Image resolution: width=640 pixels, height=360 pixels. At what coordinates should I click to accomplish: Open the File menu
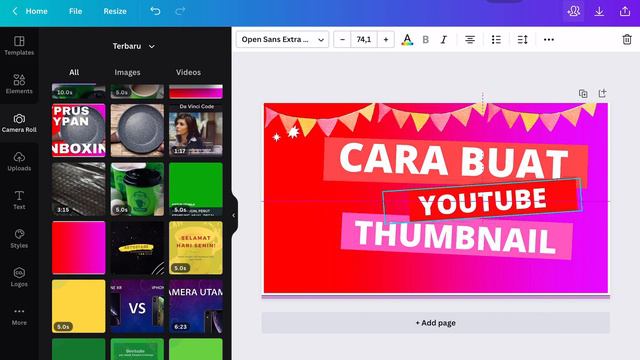76,11
